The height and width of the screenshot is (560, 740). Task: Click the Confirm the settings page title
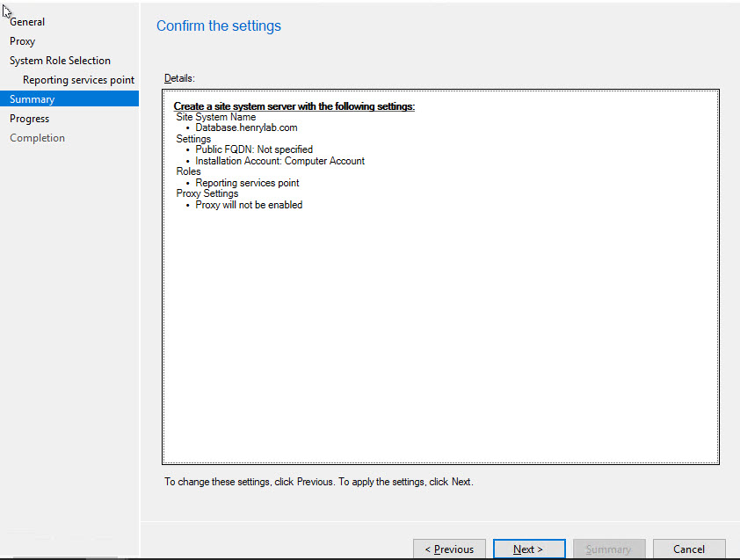click(x=219, y=26)
